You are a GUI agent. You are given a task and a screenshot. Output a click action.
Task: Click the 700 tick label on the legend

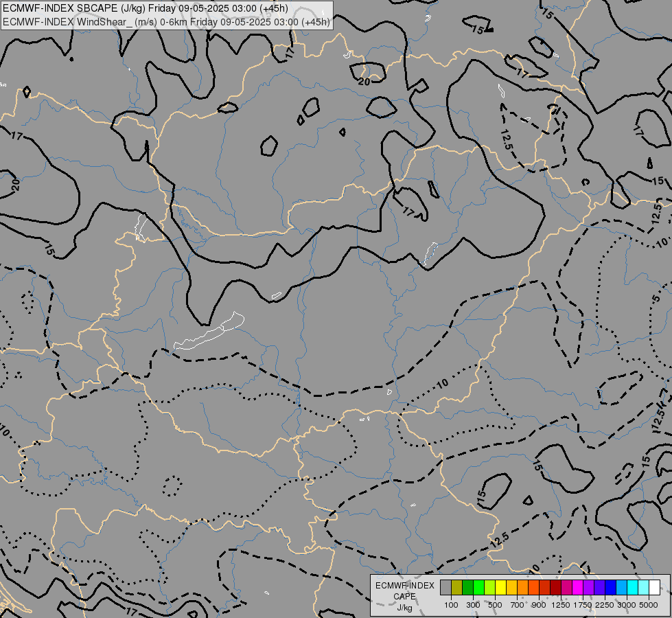click(x=518, y=605)
